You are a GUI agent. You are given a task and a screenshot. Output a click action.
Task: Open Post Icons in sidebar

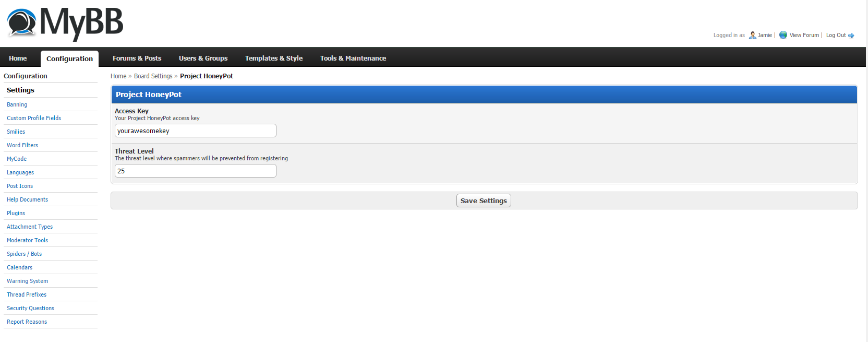[x=20, y=186]
